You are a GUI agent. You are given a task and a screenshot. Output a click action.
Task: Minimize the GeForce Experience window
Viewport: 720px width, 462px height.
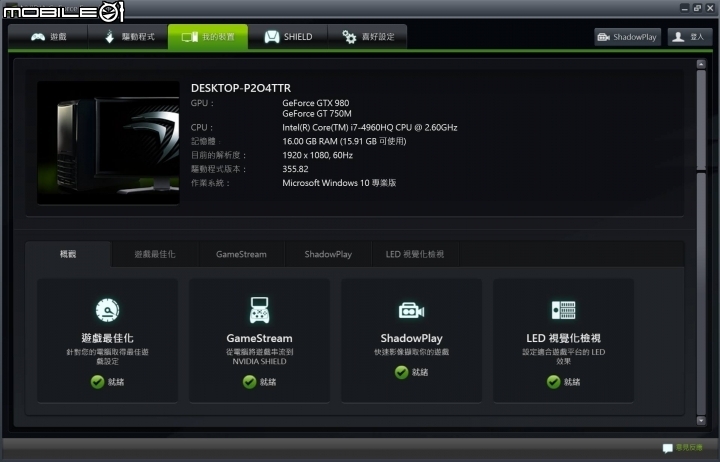(685, 8)
